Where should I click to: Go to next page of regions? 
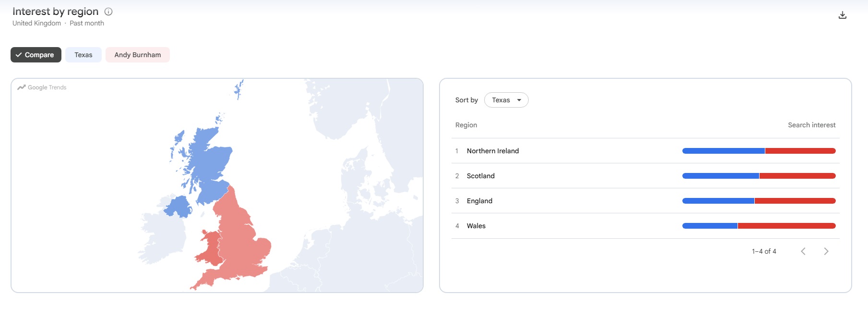826,251
